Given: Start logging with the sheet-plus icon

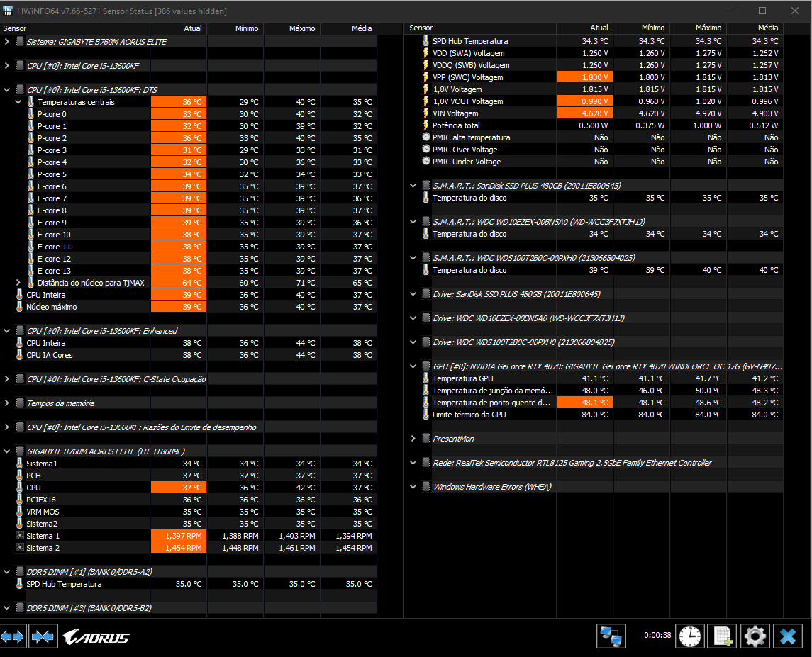Looking at the screenshot, I should click(x=723, y=636).
